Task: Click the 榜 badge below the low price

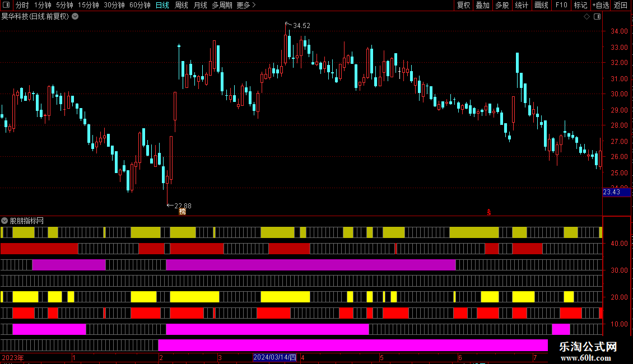Action: click(x=183, y=212)
